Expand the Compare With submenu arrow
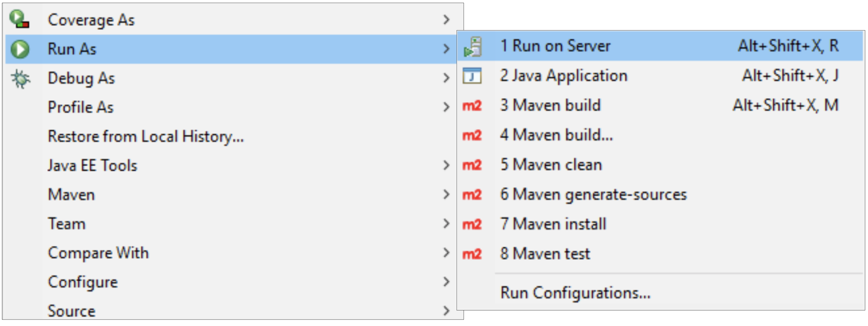 click(x=446, y=253)
